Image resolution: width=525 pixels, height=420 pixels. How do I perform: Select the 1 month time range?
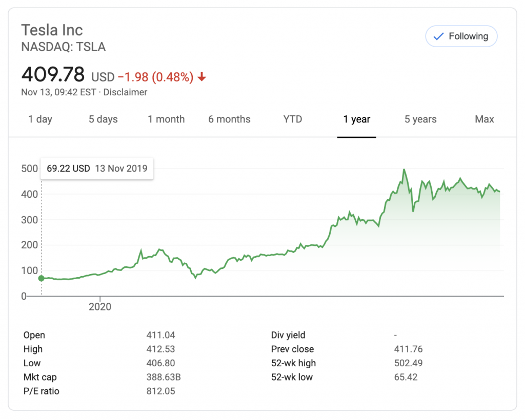pyautogui.click(x=166, y=119)
